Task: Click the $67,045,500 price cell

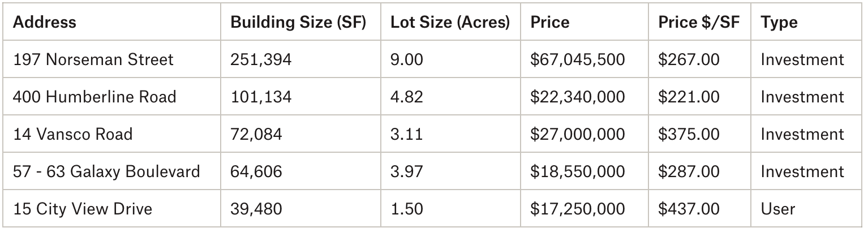Action: click(577, 59)
